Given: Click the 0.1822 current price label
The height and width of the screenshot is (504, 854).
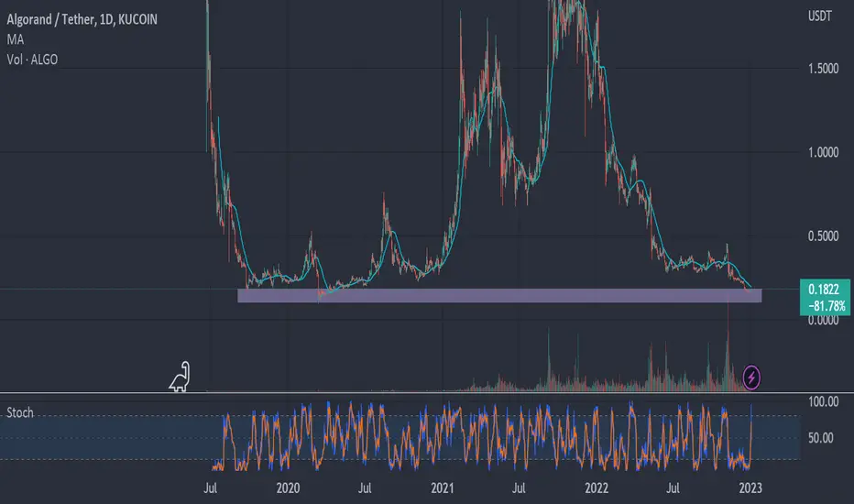Looking at the screenshot, I should coord(824,289).
